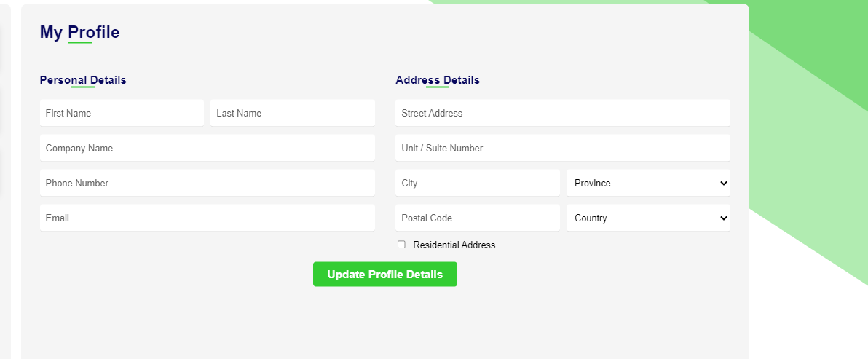Click the Residential Address label text
The width and height of the screenshot is (868, 359).
tap(454, 245)
